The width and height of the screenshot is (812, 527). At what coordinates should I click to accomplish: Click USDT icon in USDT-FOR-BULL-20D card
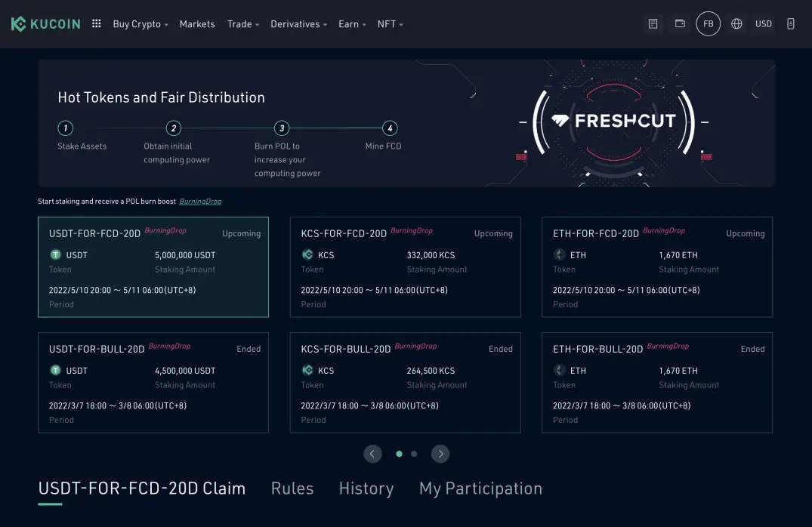[55, 370]
